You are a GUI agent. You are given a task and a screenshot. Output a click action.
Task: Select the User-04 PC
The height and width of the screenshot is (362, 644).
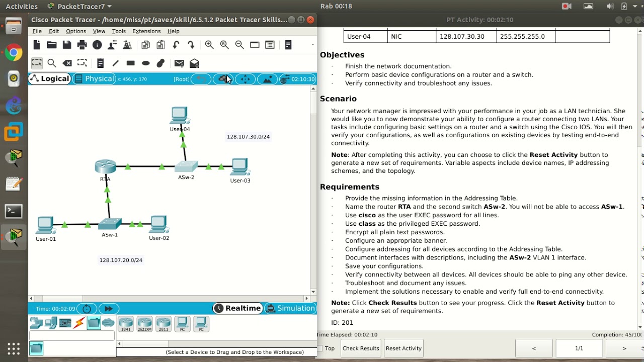click(x=179, y=116)
